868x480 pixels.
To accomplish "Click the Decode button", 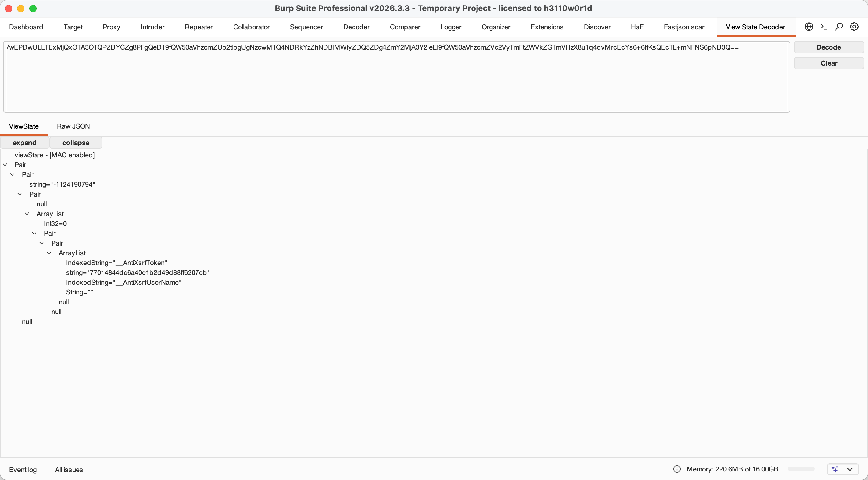I will [x=829, y=47].
